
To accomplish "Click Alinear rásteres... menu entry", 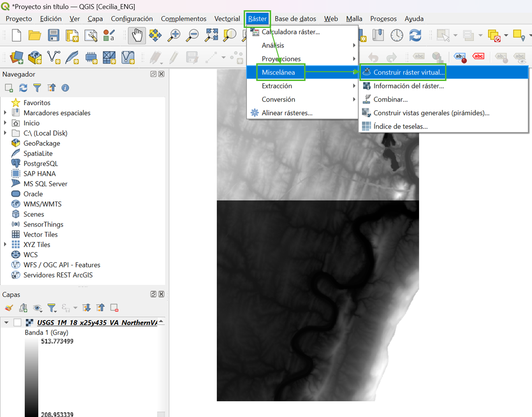I will click(302, 113).
